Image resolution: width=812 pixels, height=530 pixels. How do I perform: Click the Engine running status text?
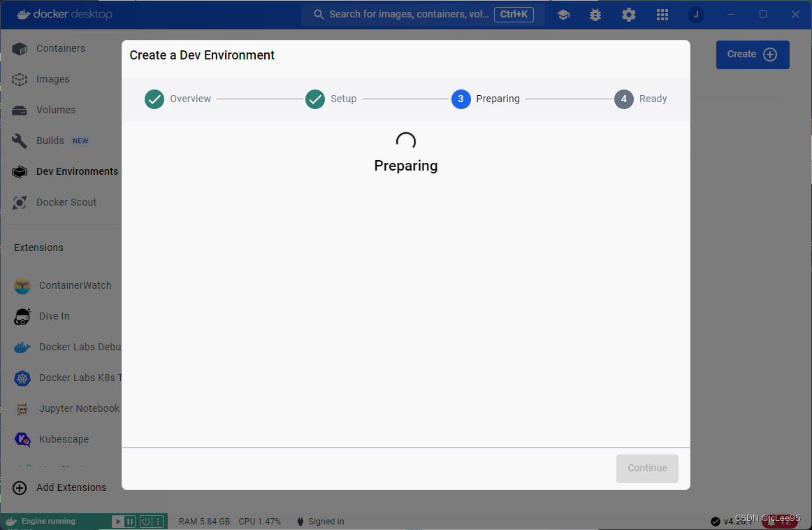[x=48, y=521]
